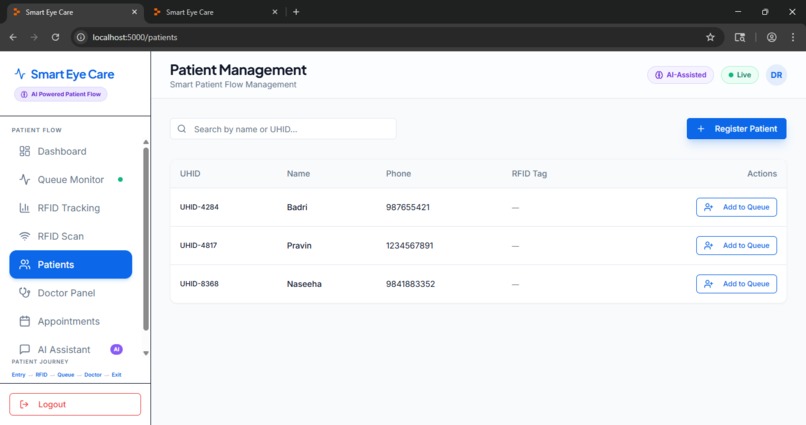The width and height of the screenshot is (806, 425).
Task: Click the DR user avatar
Action: 776,75
